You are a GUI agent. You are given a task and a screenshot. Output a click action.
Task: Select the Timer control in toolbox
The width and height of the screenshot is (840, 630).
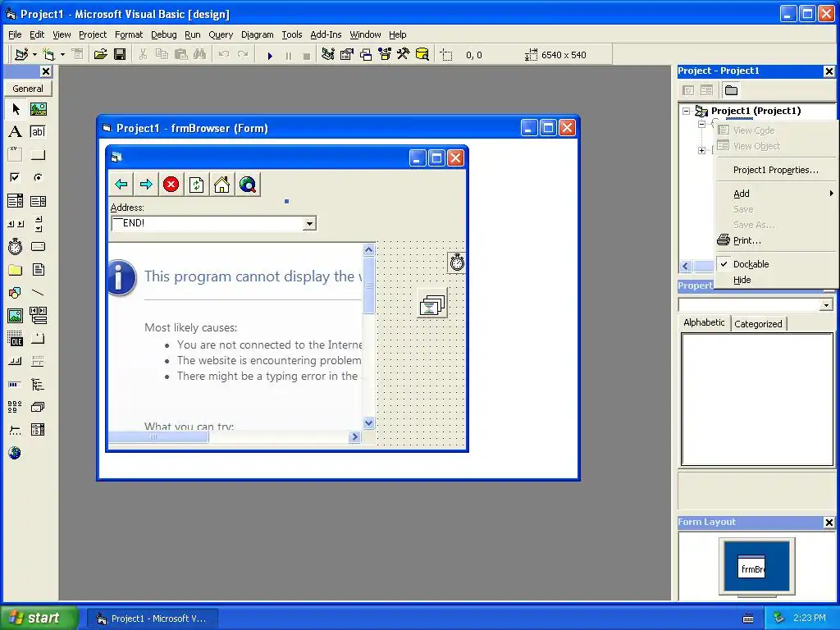tap(16, 246)
